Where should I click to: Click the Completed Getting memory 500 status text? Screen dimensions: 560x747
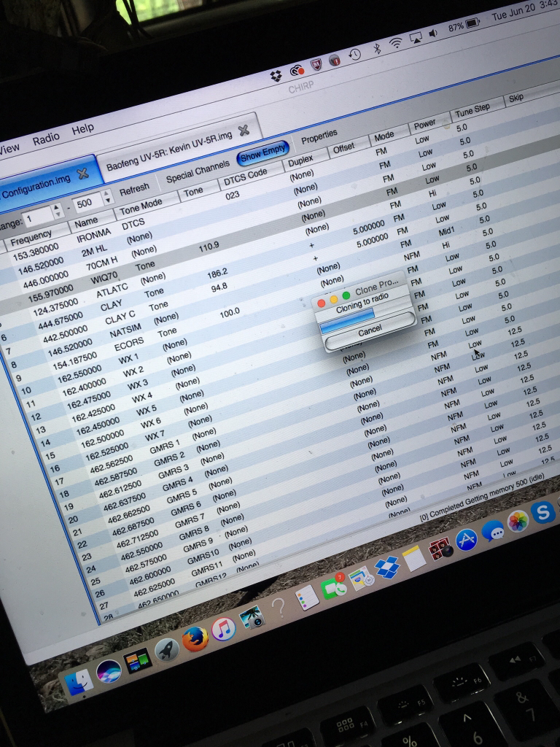482,498
